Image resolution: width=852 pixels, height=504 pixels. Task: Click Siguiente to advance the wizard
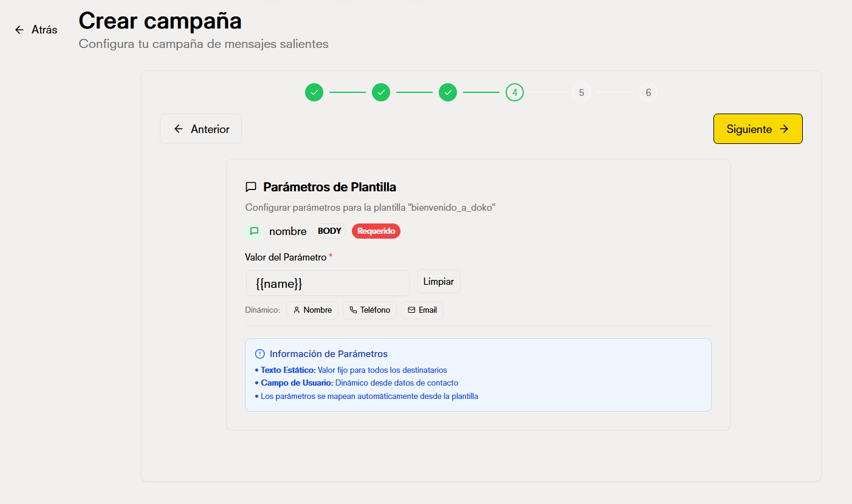[758, 129]
